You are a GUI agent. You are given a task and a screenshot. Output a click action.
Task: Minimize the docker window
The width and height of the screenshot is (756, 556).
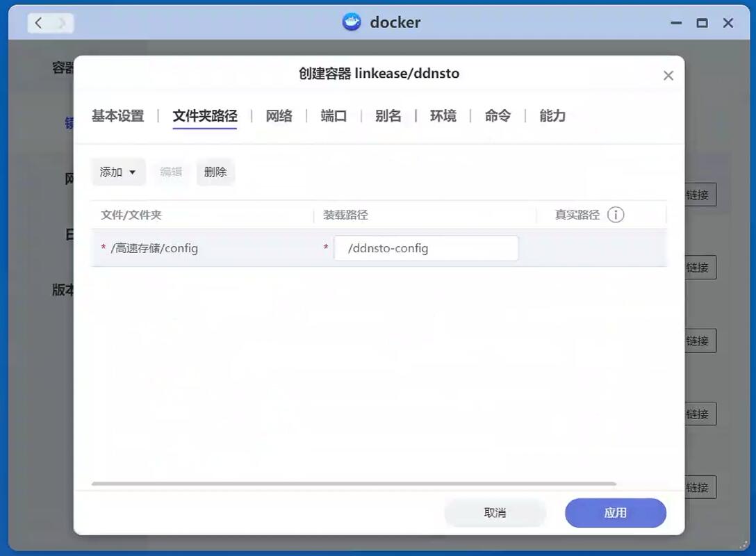pos(676,23)
